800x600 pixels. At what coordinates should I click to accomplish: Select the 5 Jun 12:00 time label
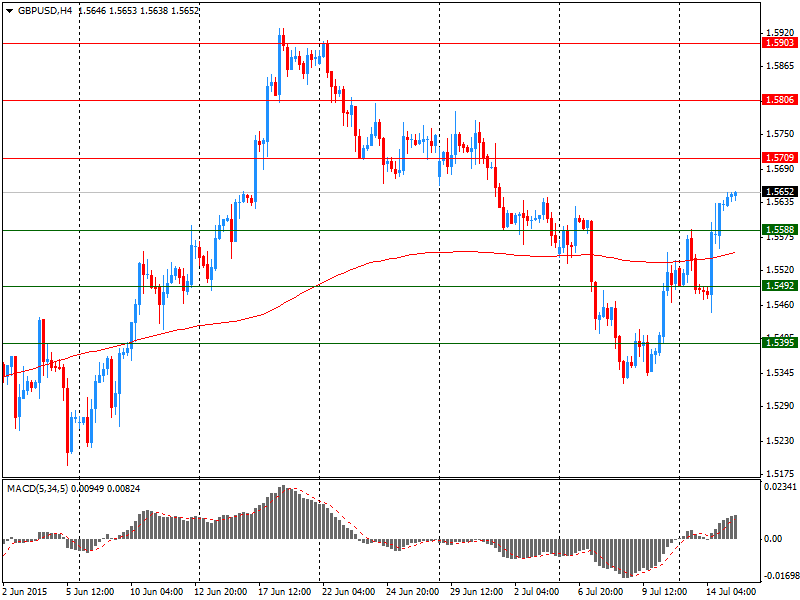click(x=91, y=592)
